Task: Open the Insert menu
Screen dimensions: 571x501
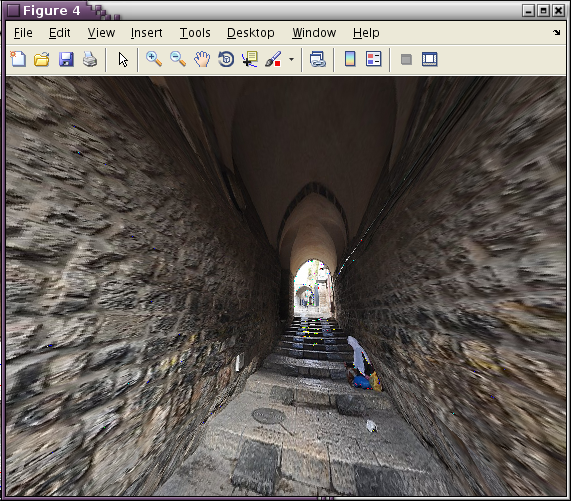Action: 147,33
